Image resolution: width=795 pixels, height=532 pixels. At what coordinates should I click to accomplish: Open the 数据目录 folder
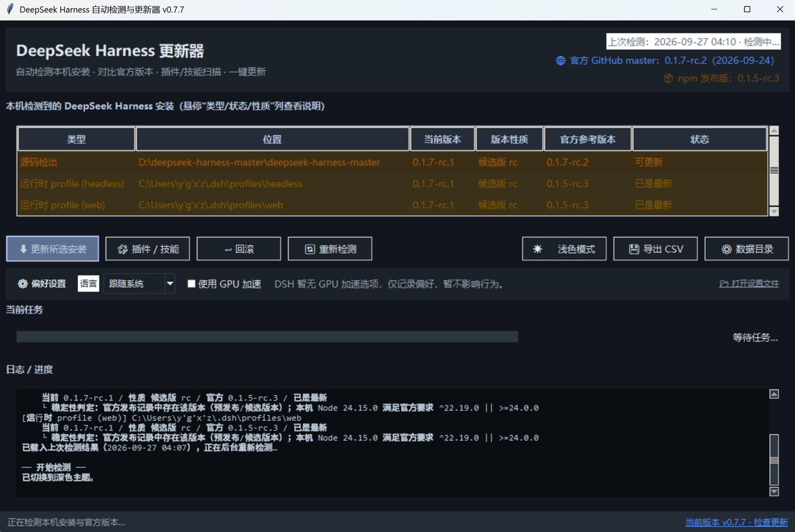click(747, 249)
